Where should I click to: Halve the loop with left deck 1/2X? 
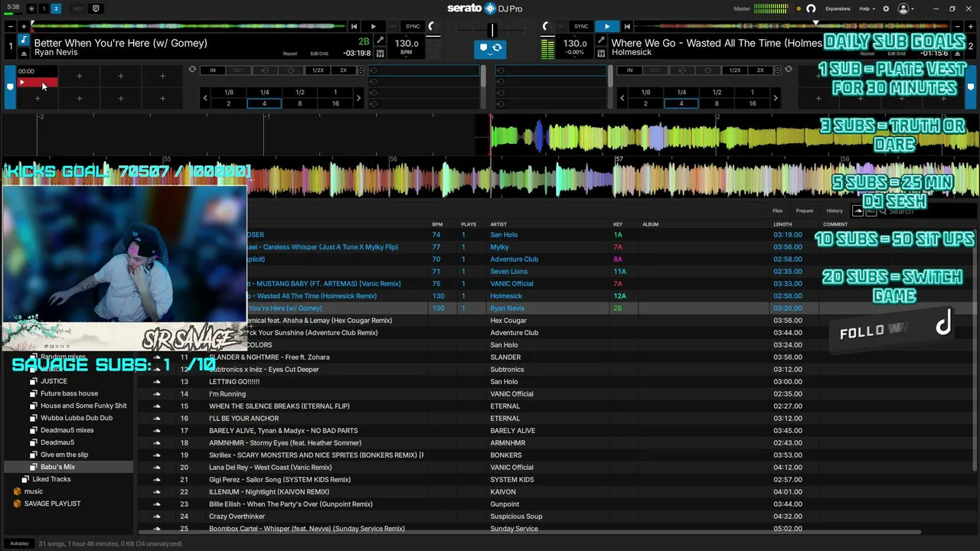click(318, 70)
